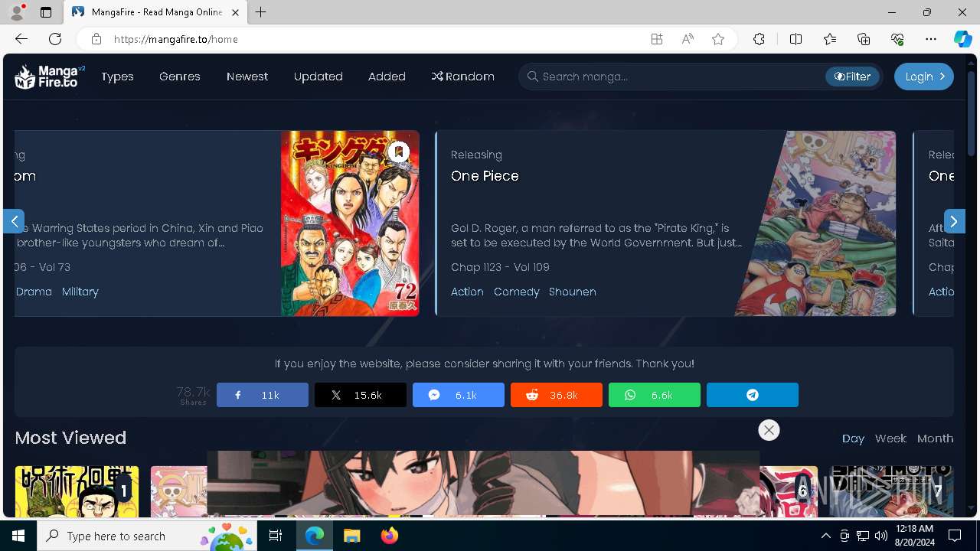Switch Most Viewed to Month
The width and height of the screenshot is (980, 551).
pos(936,439)
